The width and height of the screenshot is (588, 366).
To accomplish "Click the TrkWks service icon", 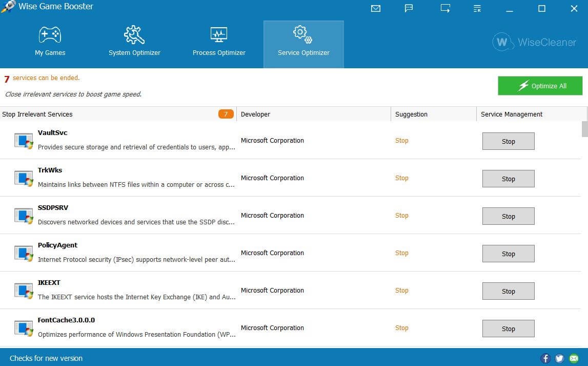I will (x=24, y=178).
